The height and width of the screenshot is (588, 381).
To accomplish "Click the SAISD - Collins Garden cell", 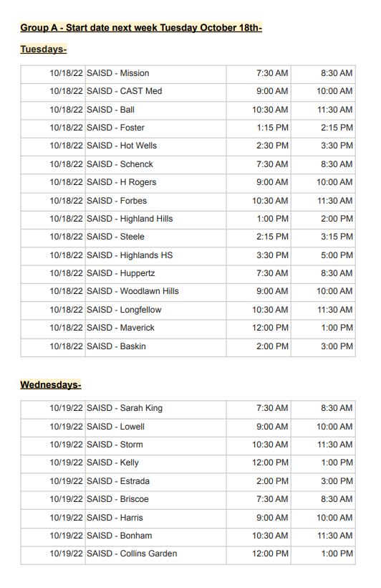I will coord(155,554).
